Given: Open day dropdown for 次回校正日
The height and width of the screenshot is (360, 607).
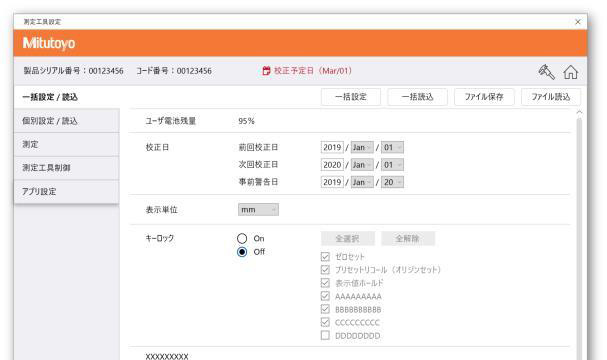Looking at the screenshot, I should pos(392,165).
